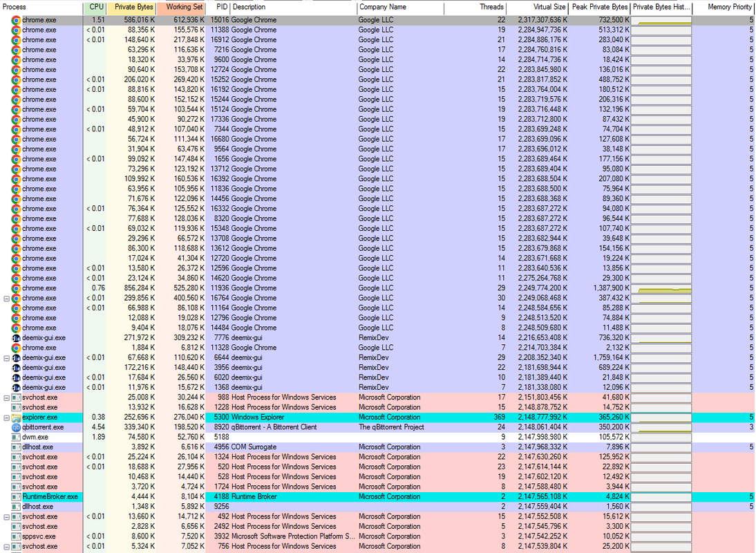Sort by the Working Set column header
756x553 pixels.
pyautogui.click(x=181, y=7)
